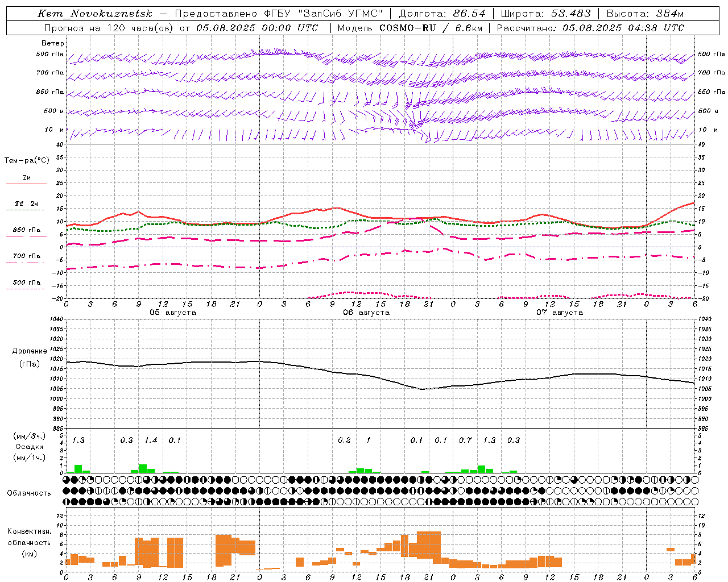Click the "Td 2м" dew point legend entry
Screen dimensions: 728x582
(27, 203)
